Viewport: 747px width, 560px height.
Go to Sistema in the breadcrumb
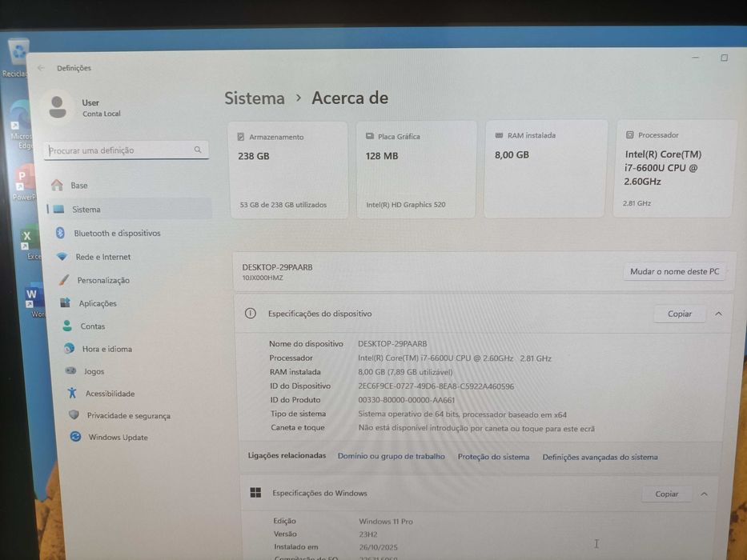pyautogui.click(x=255, y=98)
